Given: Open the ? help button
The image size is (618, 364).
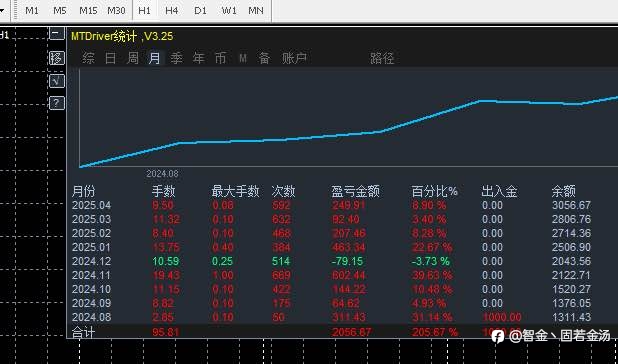Looking at the screenshot, I should pyautogui.click(x=56, y=103).
